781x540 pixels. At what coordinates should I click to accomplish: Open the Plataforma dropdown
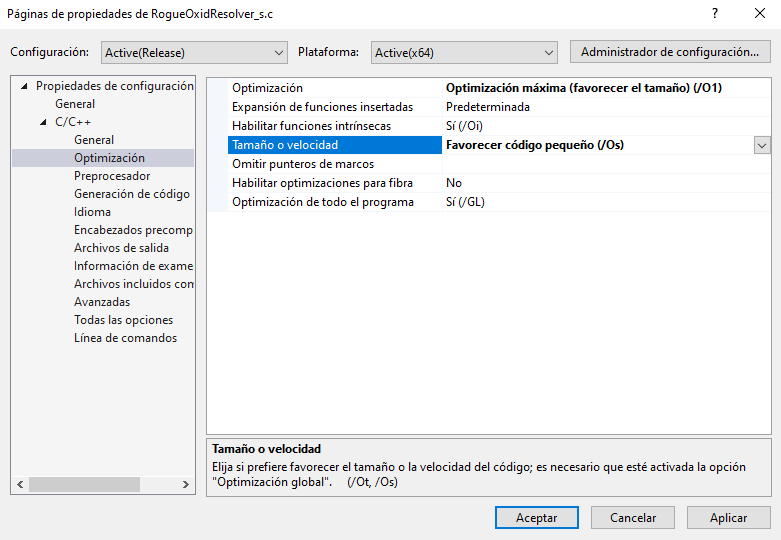point(464,52)
